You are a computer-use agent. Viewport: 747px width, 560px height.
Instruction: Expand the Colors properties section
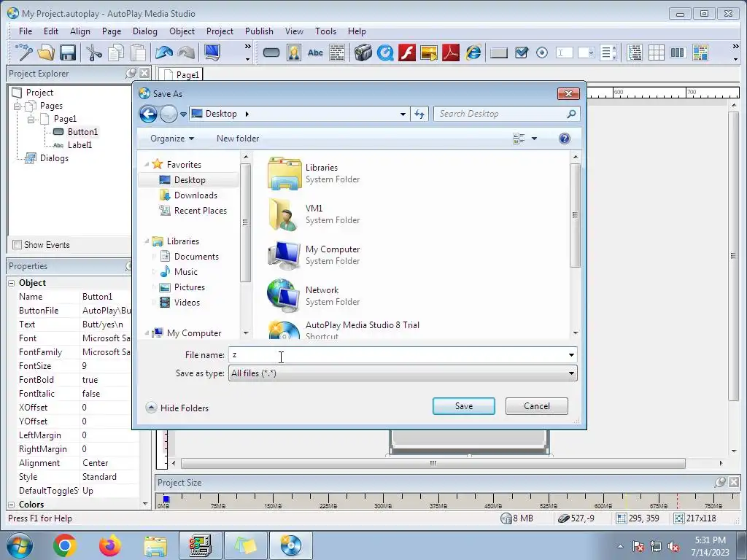click(12, 505)
